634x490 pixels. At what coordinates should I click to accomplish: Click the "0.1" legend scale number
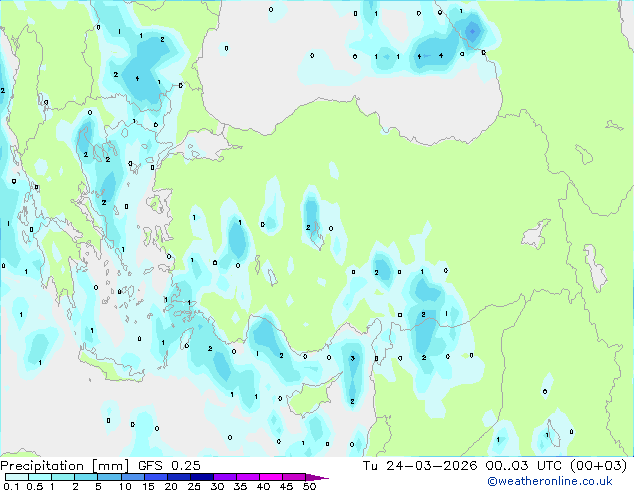click(11, 486)
